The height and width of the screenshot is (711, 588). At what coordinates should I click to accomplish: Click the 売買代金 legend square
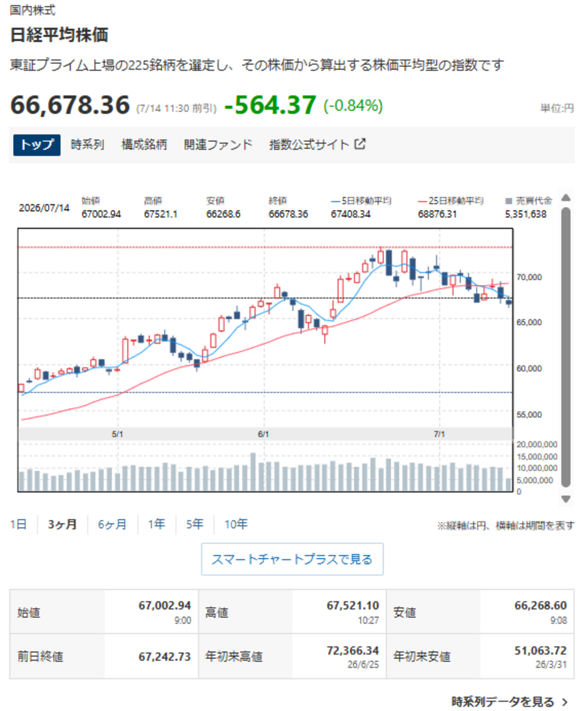pos(509,200)
